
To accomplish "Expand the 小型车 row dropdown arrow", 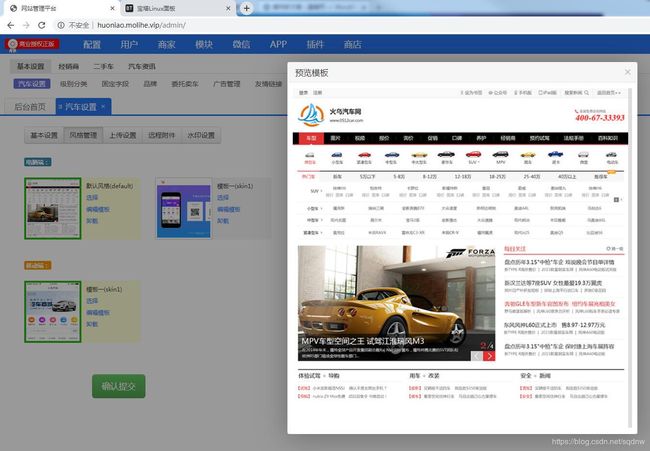I will [321, 209].
